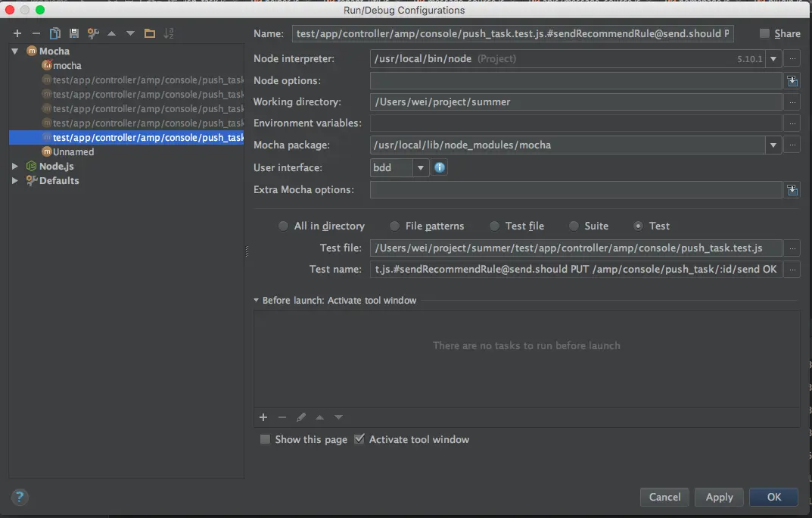The image size is (812, 518).
Task: Sort configurations alphabetically
Action: (169, 33)
